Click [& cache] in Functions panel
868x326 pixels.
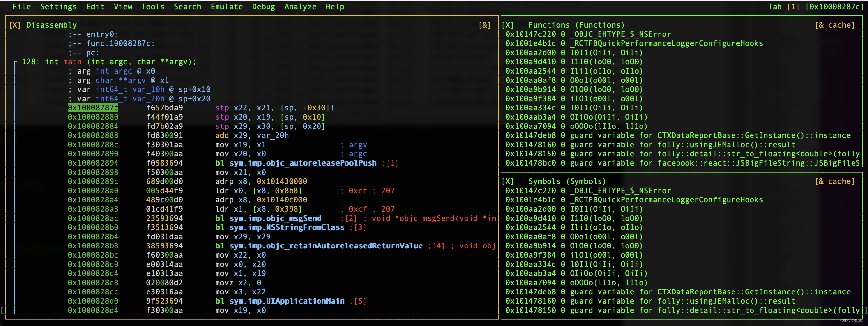pyautogui.click(x=835, y=25)
